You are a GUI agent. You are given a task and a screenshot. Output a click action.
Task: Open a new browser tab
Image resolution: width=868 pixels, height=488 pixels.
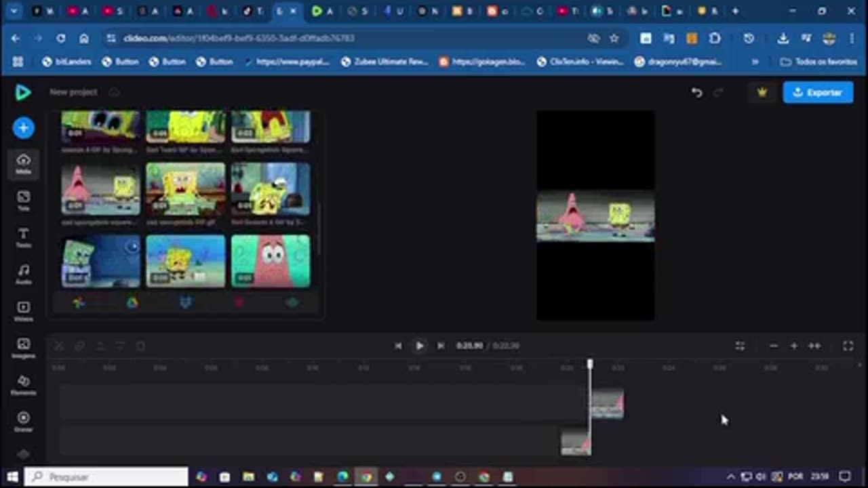coord(735,12)
